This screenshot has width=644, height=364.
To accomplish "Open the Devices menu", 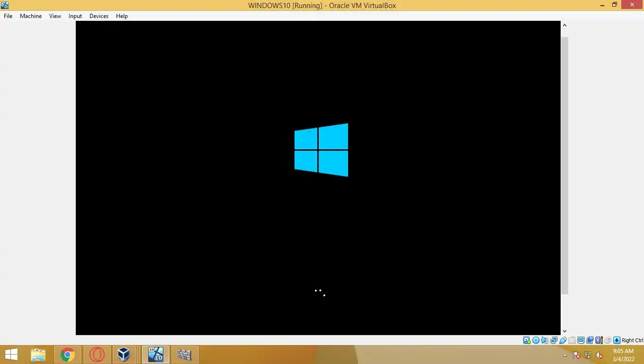I will 98,16.
